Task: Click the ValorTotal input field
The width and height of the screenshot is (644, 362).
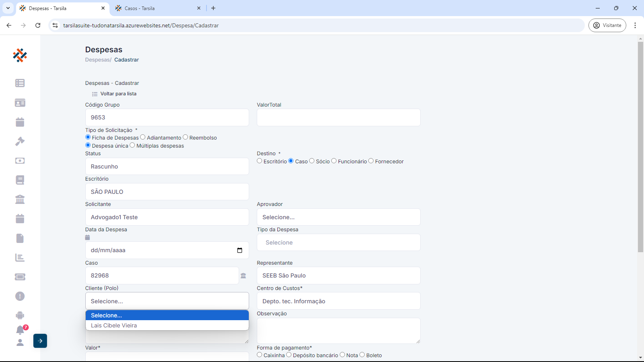Action: click(339, 117)
